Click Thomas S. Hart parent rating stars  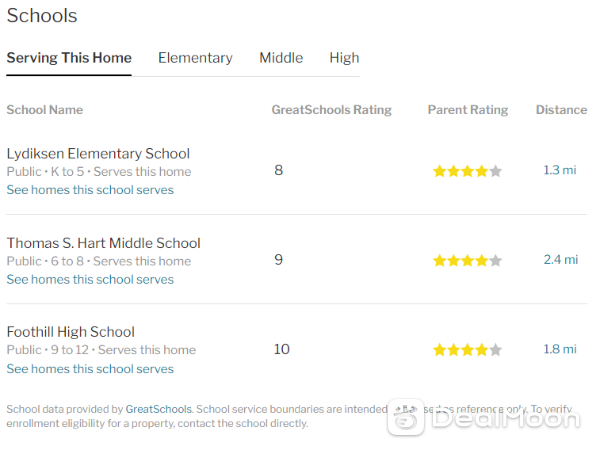(467, 261)
